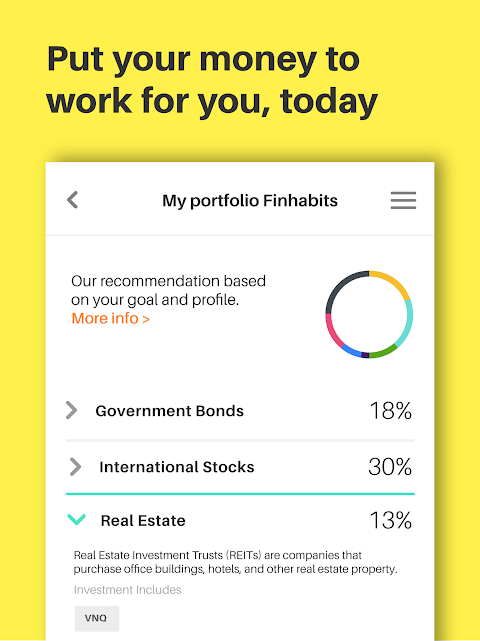
Task: Select the VNQ investment tag
Action: pyautogui.click(x=97, y=618)
